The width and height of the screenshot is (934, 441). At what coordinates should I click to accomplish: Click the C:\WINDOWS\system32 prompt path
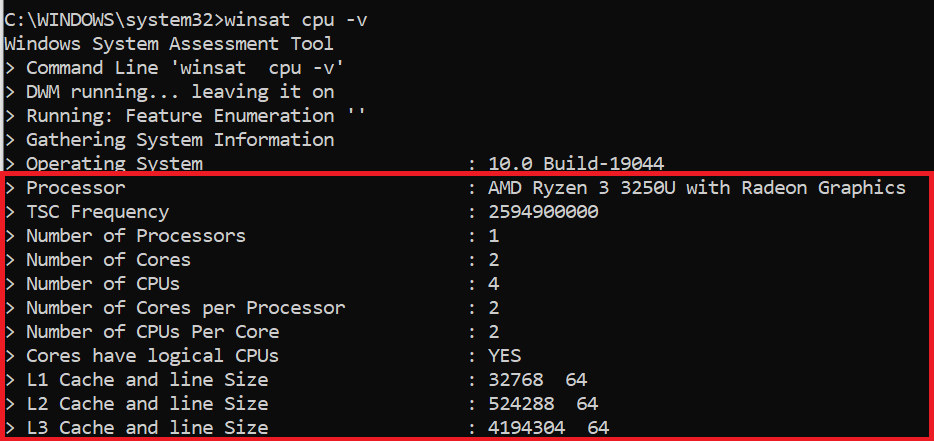point(108,20)
